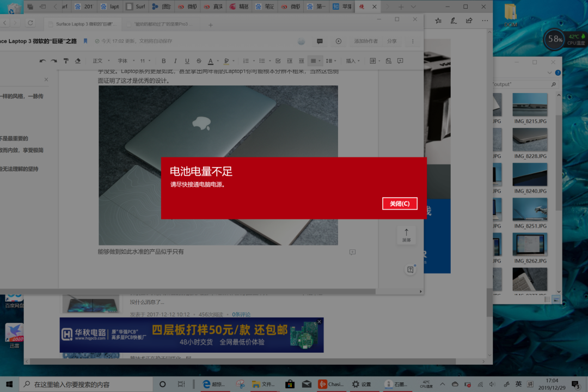This screenshot has height=392, width=588.
Task: Click the clear formatting eraser icon
Action: [78, 61]
